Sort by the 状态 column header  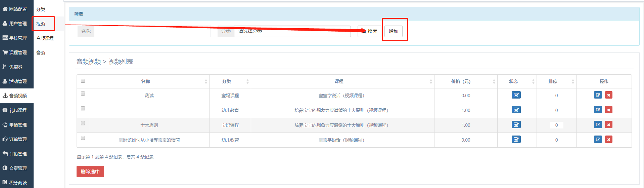(x=517, y=81)
